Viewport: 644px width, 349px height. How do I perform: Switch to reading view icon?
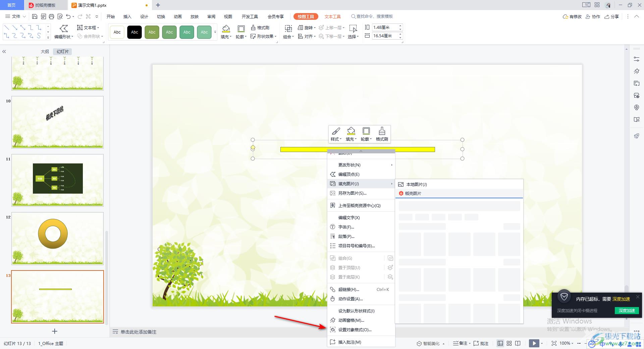(518, 343)
